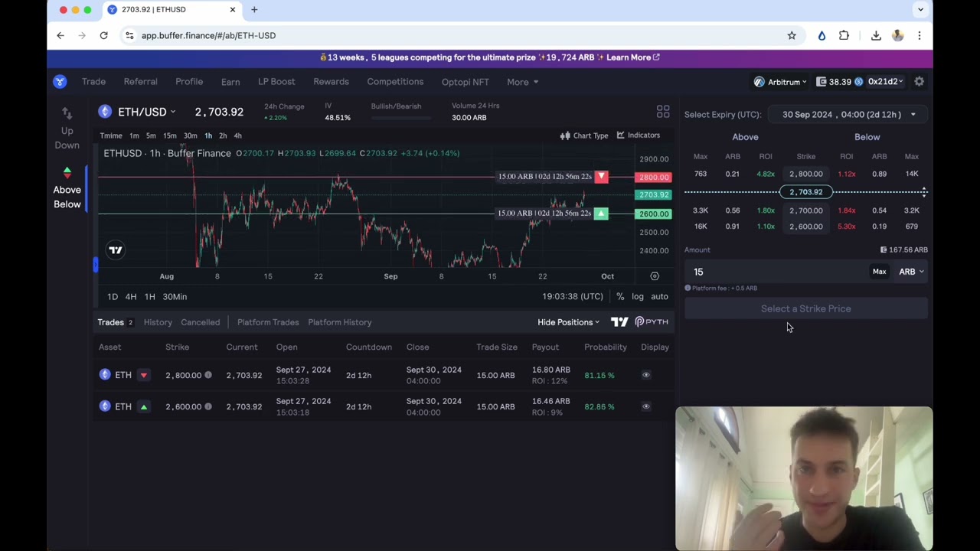Screen dimensions: 980x551
Task: Select 5m chart timeframe
Action: (151, 135)
